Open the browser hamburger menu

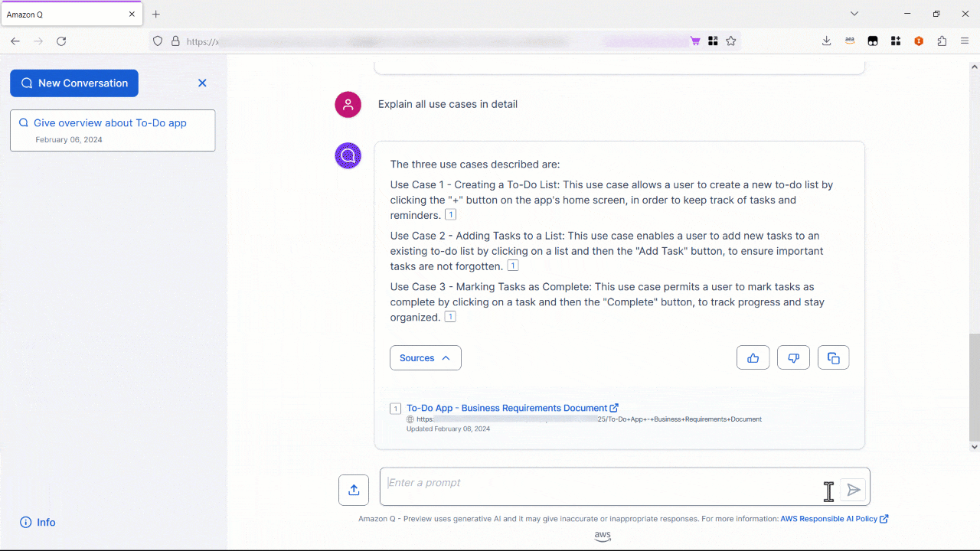pos(965,41)
